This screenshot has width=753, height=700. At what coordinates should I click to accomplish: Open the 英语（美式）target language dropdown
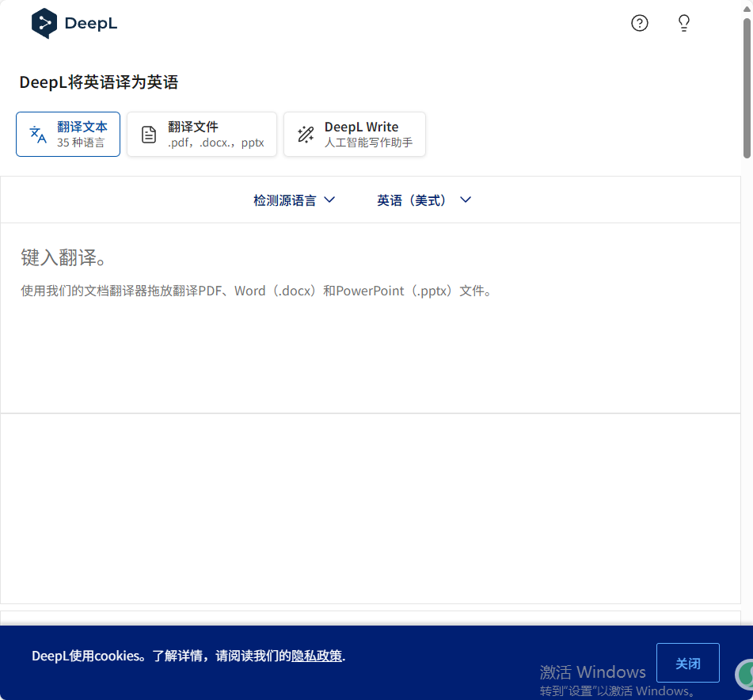click(424, 200)
